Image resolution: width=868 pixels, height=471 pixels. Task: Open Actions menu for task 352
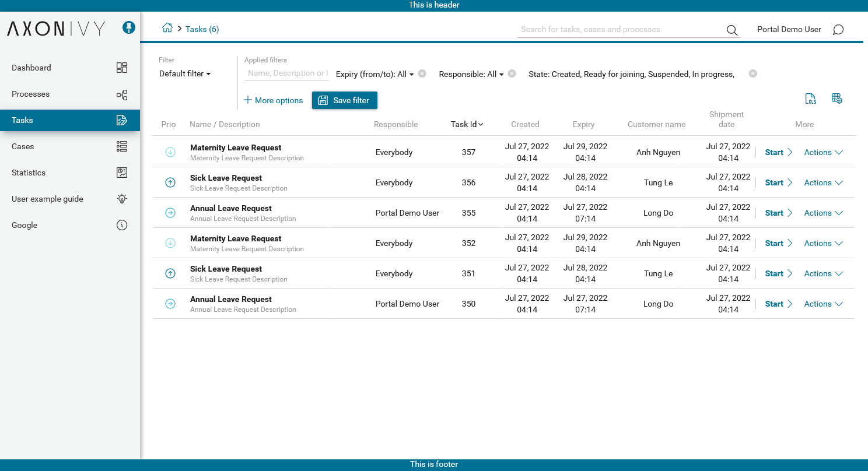[823, 243]
